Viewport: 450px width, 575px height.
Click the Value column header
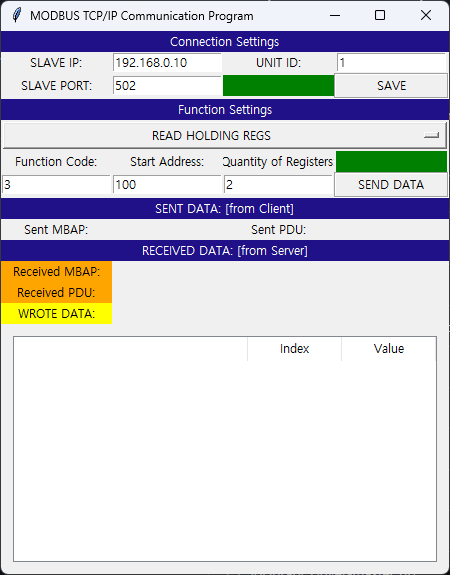coord(389,349)
